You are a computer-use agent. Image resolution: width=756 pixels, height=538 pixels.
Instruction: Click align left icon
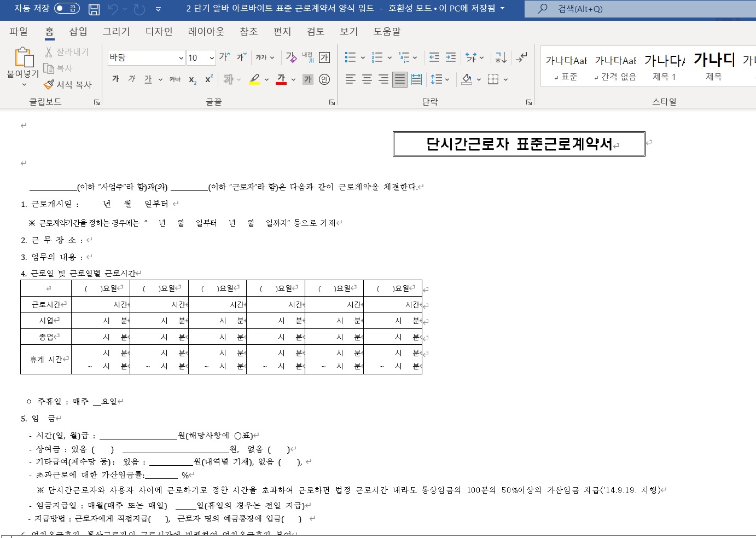[351, 79]
